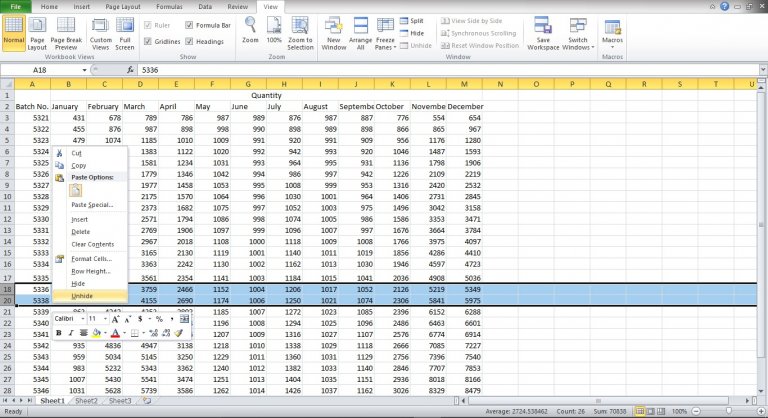Apply red Font Color from mini toolbar
The width and height of the screenshot is (768, 418).
click(x=115, y=333)
